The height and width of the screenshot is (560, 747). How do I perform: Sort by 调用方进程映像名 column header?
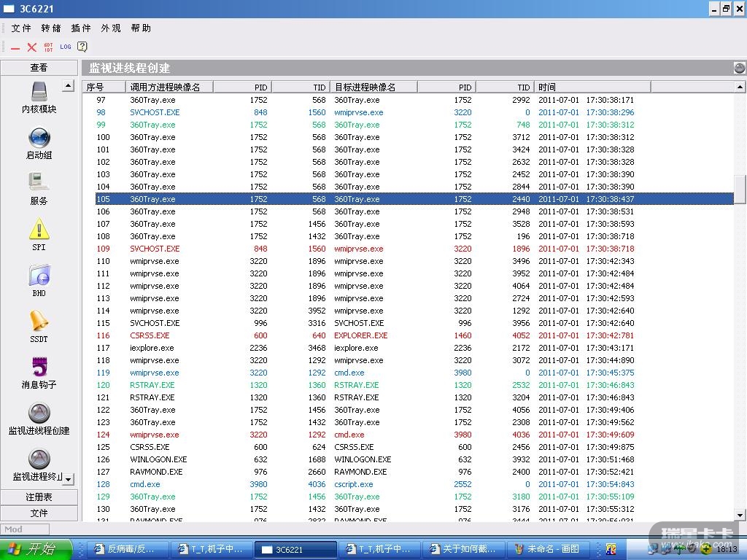tap(169, 87)
